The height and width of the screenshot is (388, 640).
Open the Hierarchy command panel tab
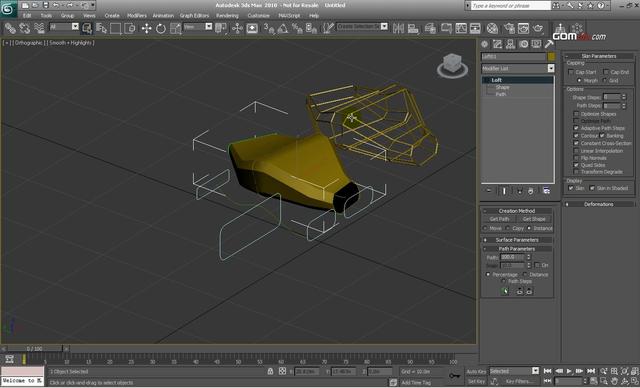(x=510, y=44)
